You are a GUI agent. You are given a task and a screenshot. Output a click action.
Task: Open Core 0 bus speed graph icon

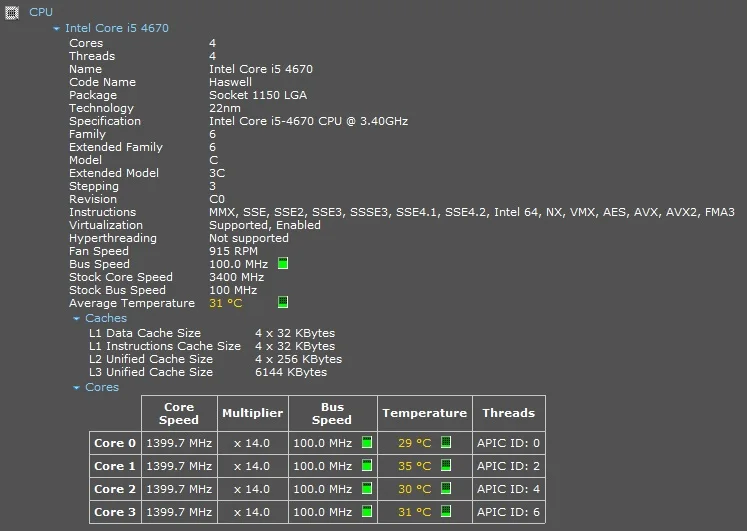click(367, 442)
